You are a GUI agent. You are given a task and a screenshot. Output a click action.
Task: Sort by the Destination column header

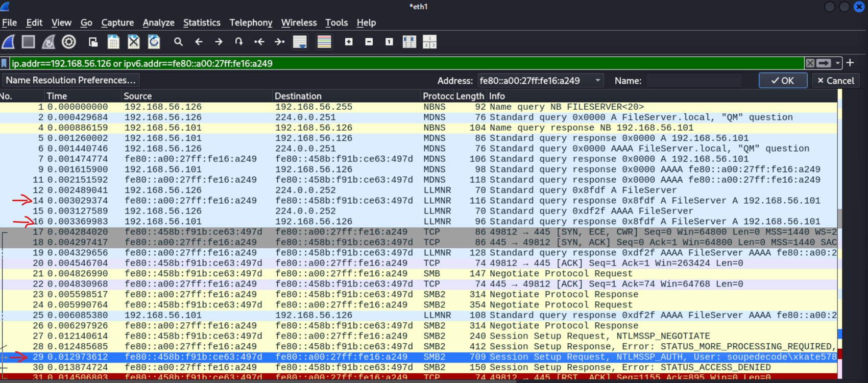pos(347,96)
